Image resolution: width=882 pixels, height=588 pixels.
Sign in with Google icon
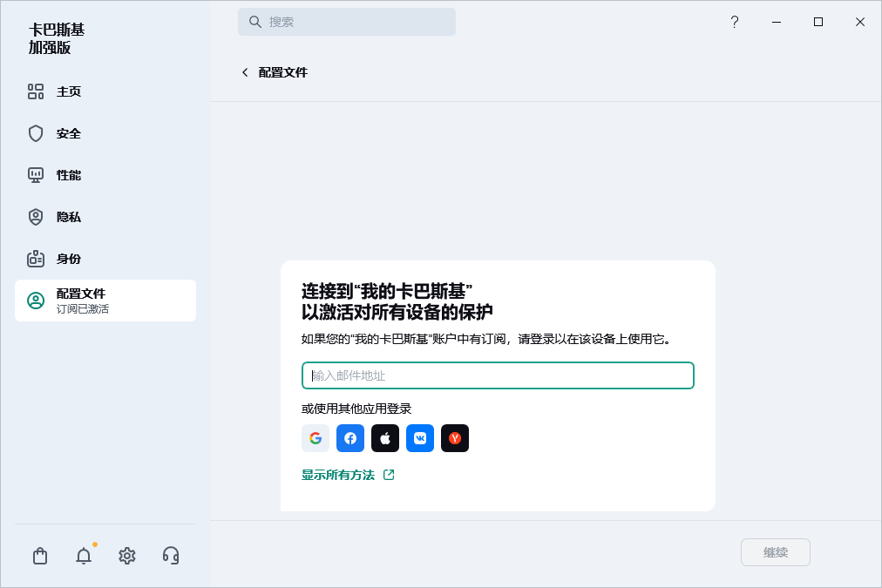315,438
